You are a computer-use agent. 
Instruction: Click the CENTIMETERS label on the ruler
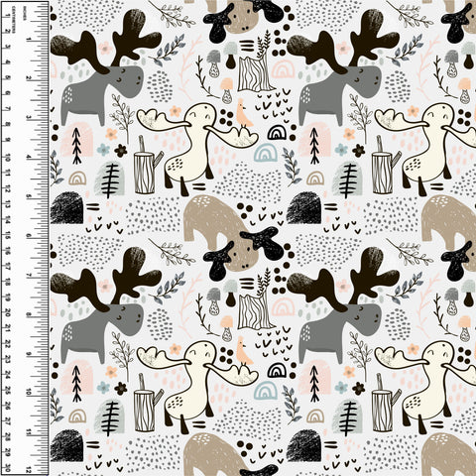point(14,19)
